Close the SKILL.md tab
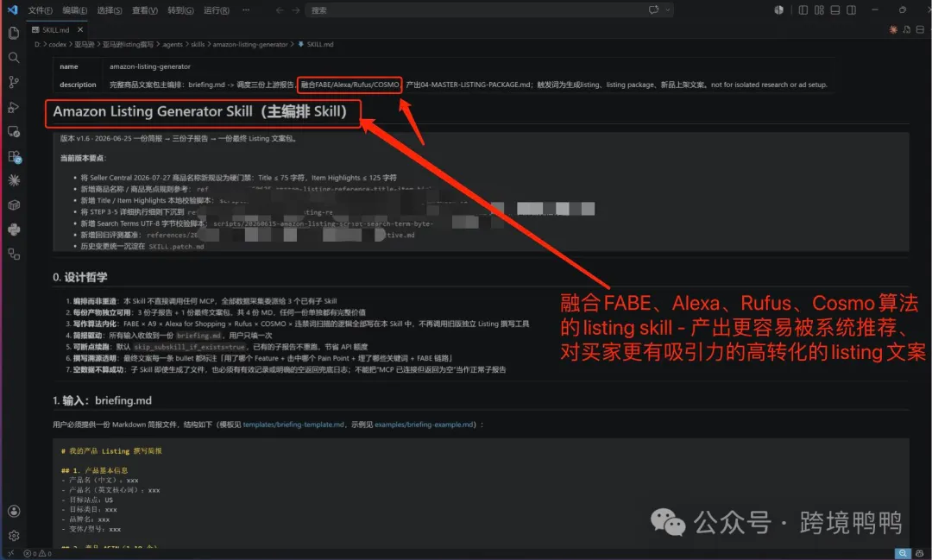Viewport: 932px width, 560px height. pyautogui.click(x=80, y=29)
